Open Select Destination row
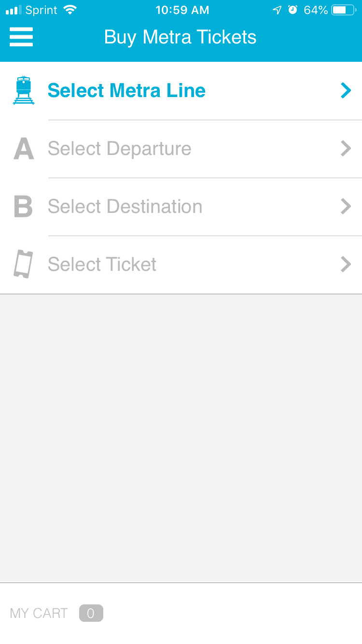Image resolution: width=362 pixels, height=644 pixels. coord(125,207)
